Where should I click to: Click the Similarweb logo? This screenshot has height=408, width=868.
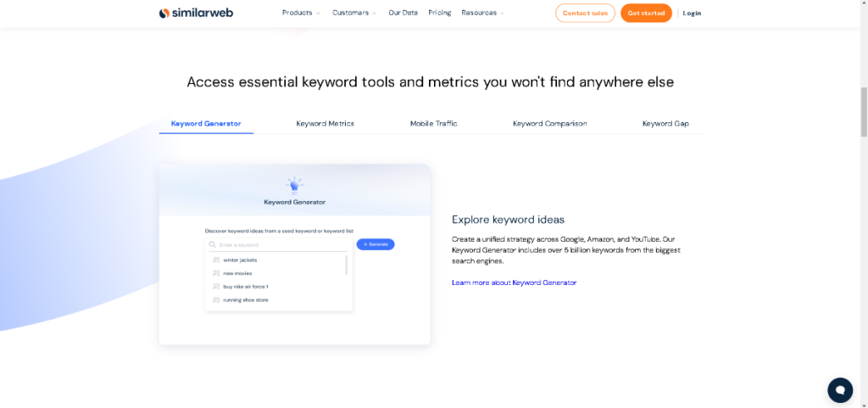196,13
